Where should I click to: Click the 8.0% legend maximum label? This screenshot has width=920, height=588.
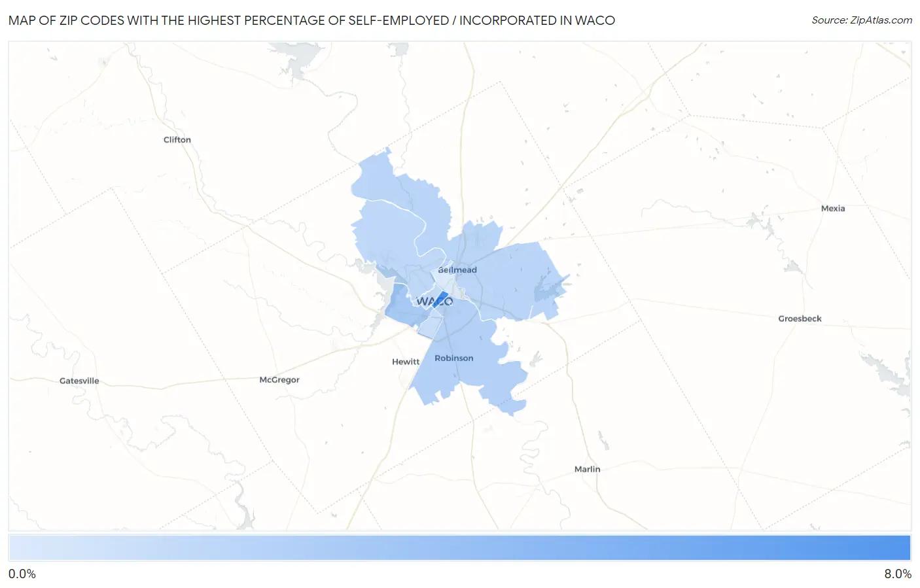coord(898,574)
